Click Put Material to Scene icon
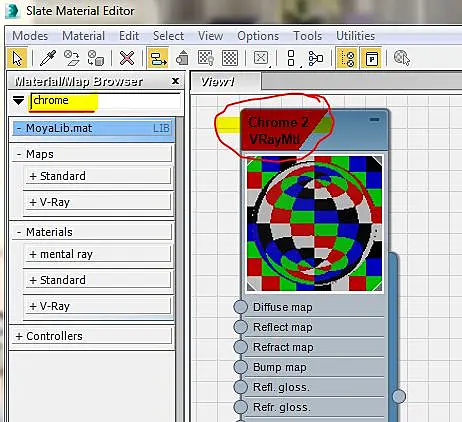462x422 pixels. click(71, 58)
